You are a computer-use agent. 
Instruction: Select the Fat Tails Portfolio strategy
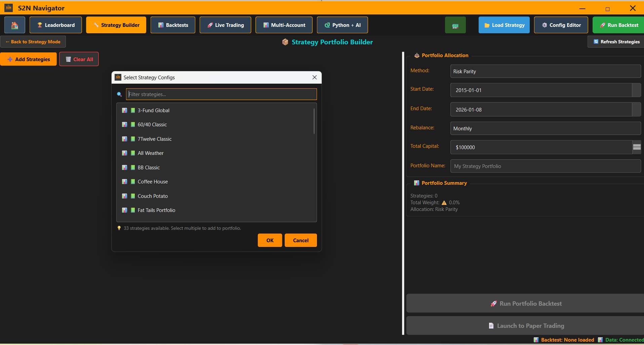(215, 210)
